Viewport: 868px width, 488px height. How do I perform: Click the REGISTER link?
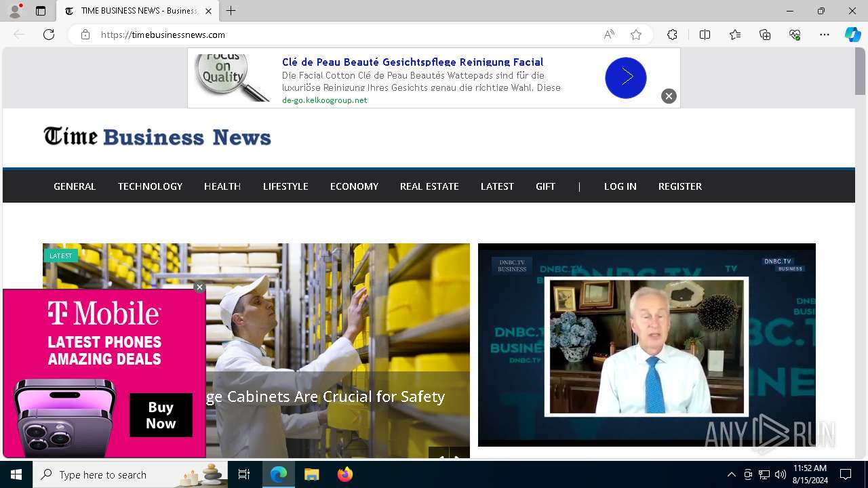pyautogui.click(x=679, y=186)
